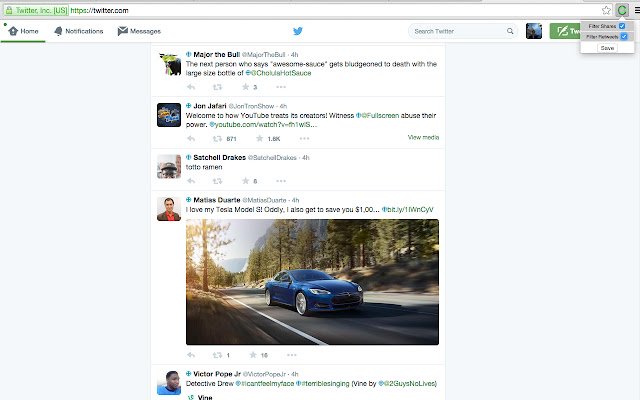Open Satchell Drakes' profile name link
Image resolution: width=640 pixels, height=400 pixels.
coord(220,158)
